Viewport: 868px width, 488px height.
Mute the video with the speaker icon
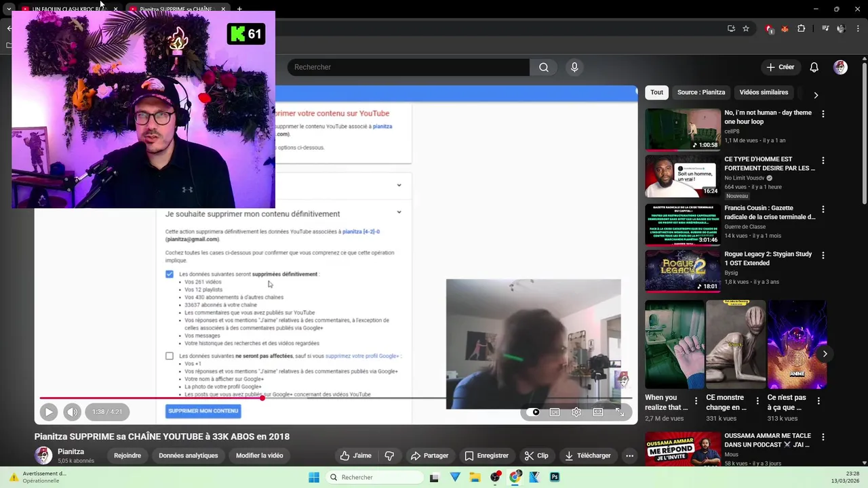pos(72,411)
